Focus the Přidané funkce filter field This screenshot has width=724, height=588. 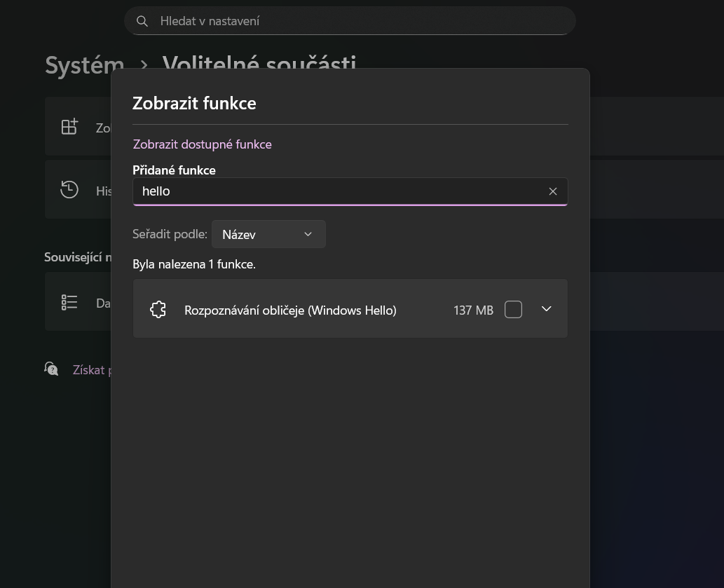coord(350,191)
